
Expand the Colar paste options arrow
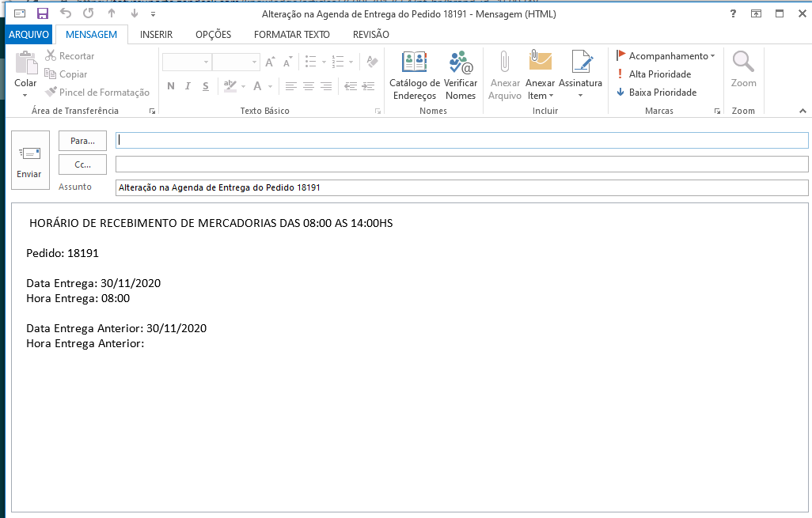tap(25, 95)
